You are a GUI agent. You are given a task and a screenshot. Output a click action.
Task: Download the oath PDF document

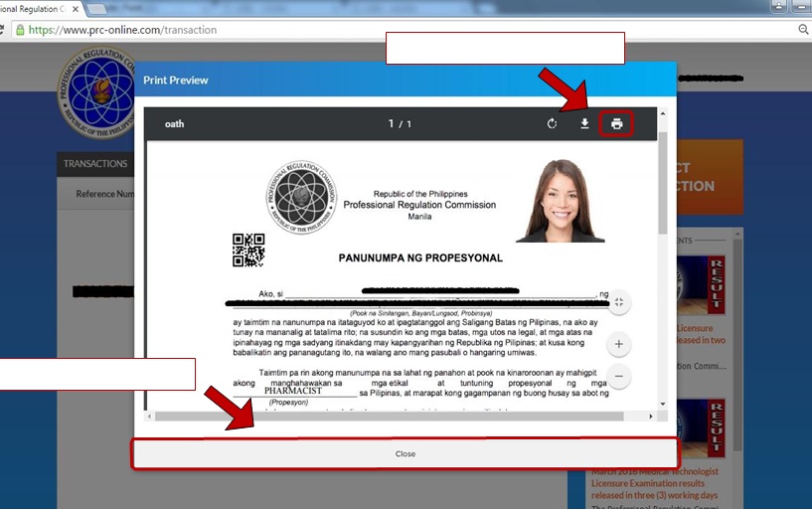pos(584,123)
